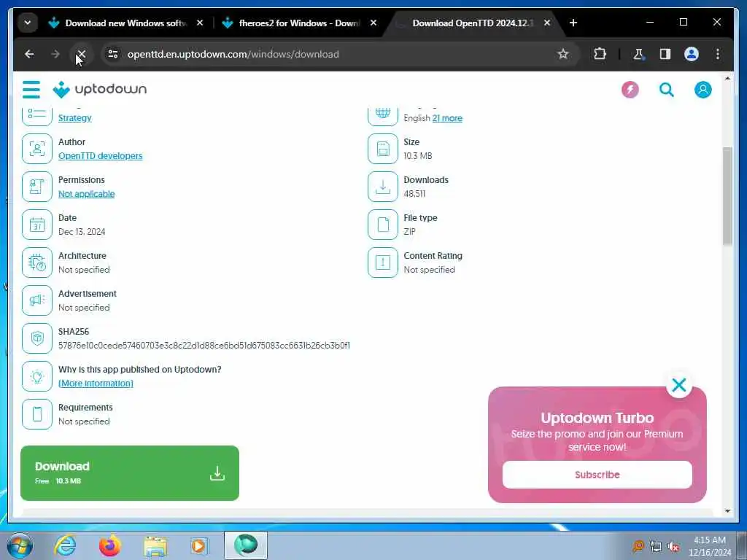Open the Strategy category link
This screenshot has width=747, height=560.
(x=75, y=117)
